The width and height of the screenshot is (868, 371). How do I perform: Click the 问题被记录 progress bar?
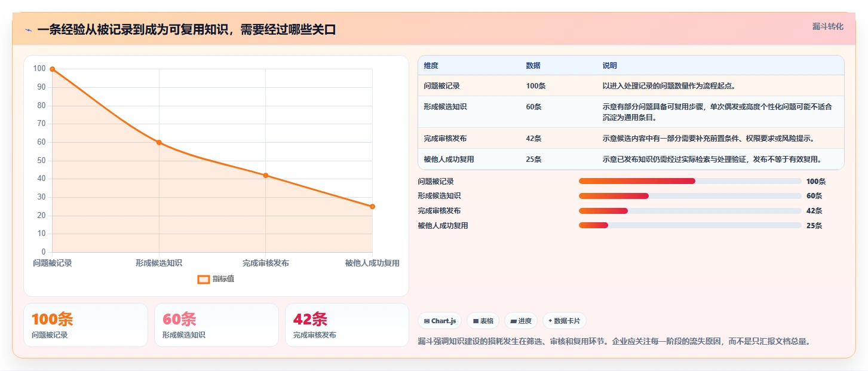coord(690,181)
